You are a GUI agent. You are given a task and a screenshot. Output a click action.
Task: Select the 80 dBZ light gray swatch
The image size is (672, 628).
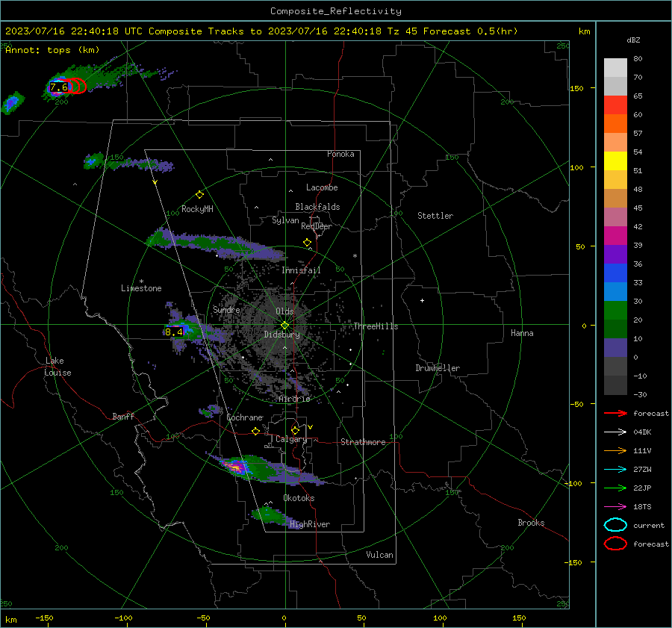click(x=615, y=67)
